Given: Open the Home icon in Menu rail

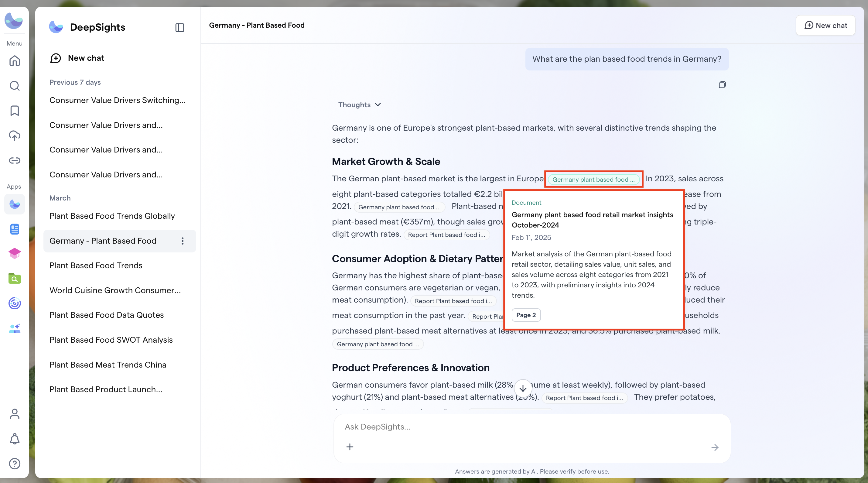Looking at the screenshot, I should click(x=15, y=61).
